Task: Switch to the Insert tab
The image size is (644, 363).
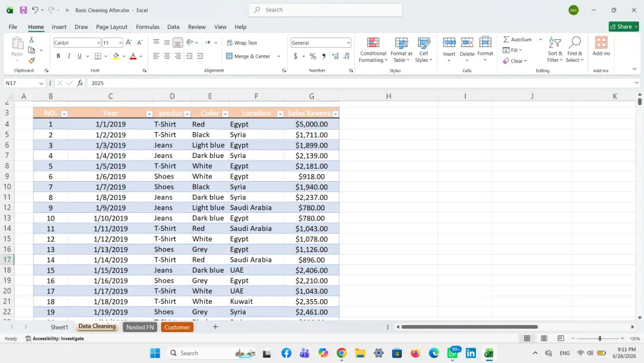Action: click(x=59, y=26)
